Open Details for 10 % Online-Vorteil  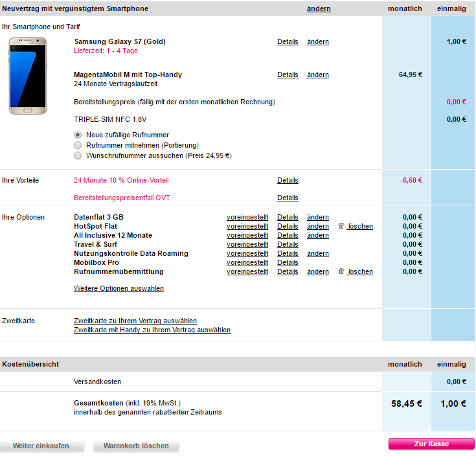click(288, 180)
